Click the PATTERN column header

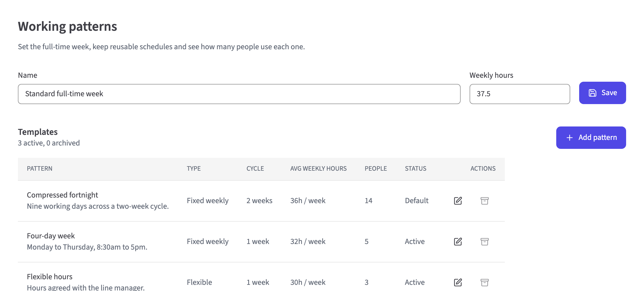(39, 168)
